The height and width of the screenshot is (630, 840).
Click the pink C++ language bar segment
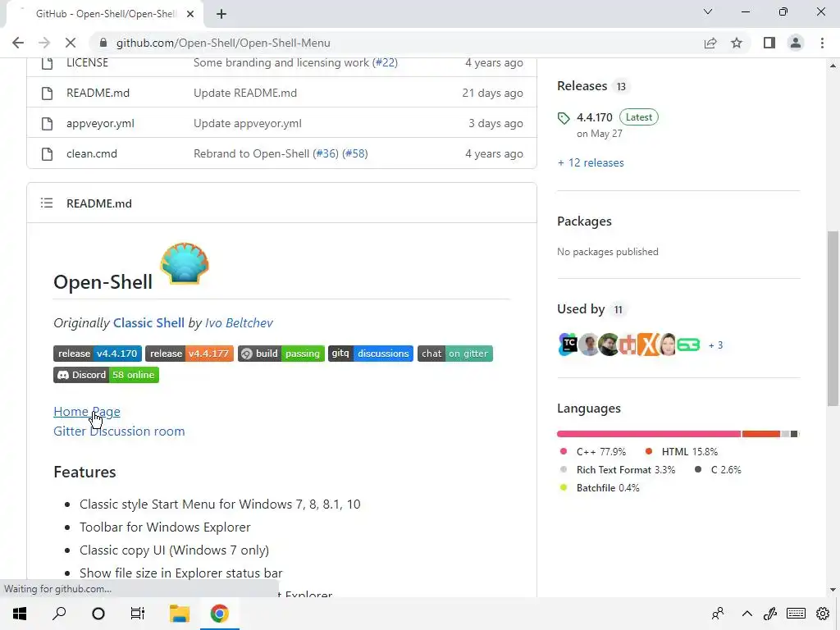[649, 434]
